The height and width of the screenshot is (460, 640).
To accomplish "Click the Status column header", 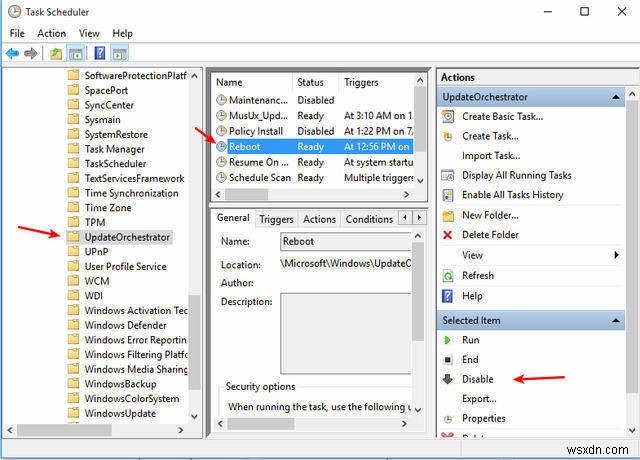I will [316, 82].
